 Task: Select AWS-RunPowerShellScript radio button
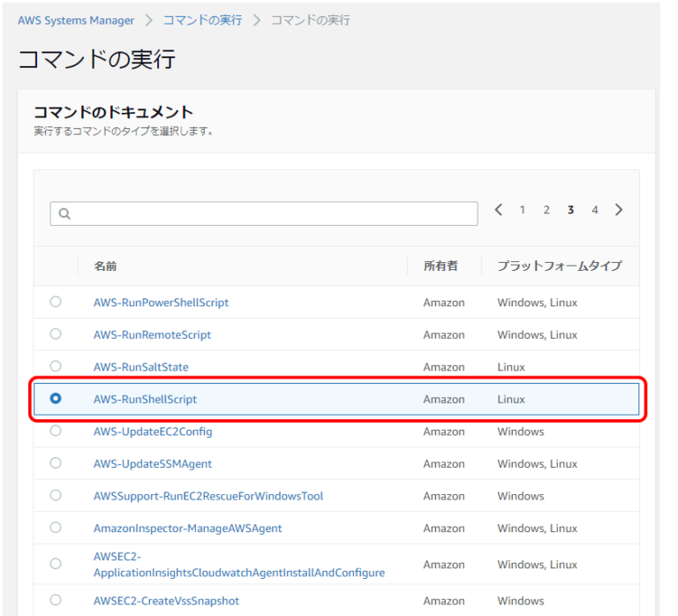[x=56, y=302]
